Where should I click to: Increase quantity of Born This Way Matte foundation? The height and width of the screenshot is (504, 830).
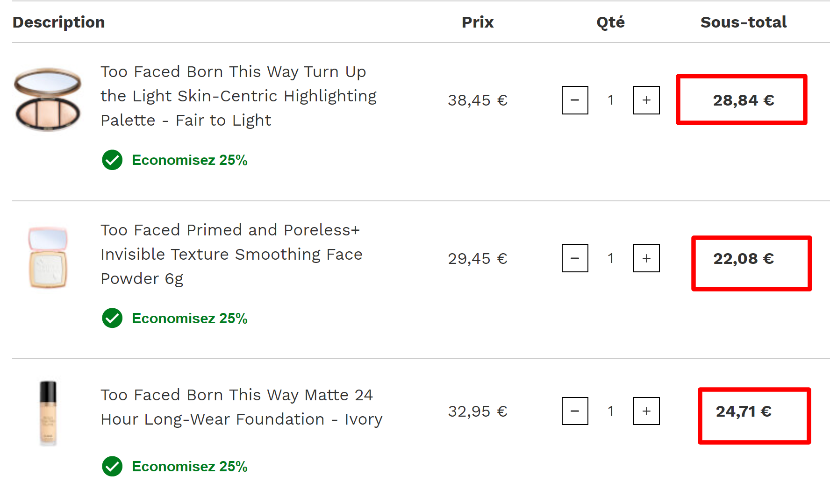click(646, 411)
